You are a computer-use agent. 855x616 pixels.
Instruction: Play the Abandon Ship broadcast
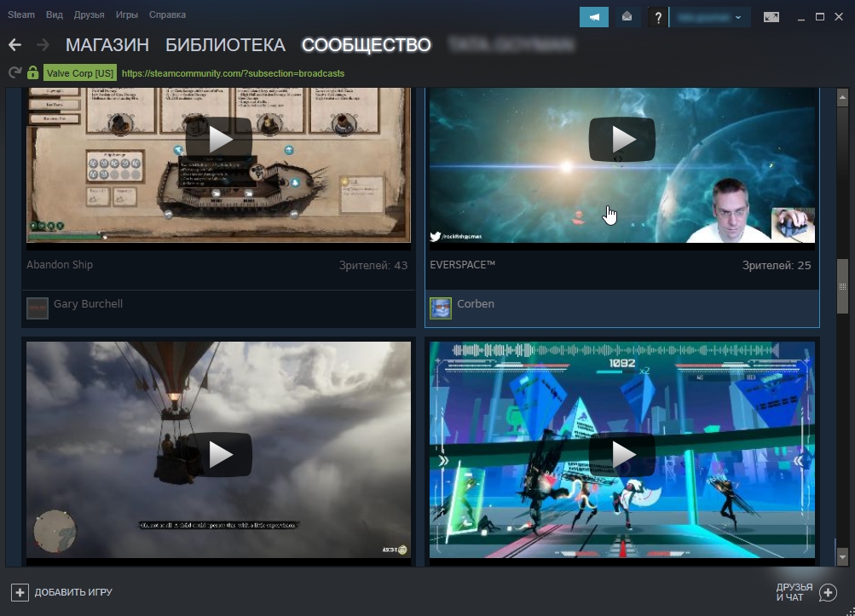coord(219,140)
